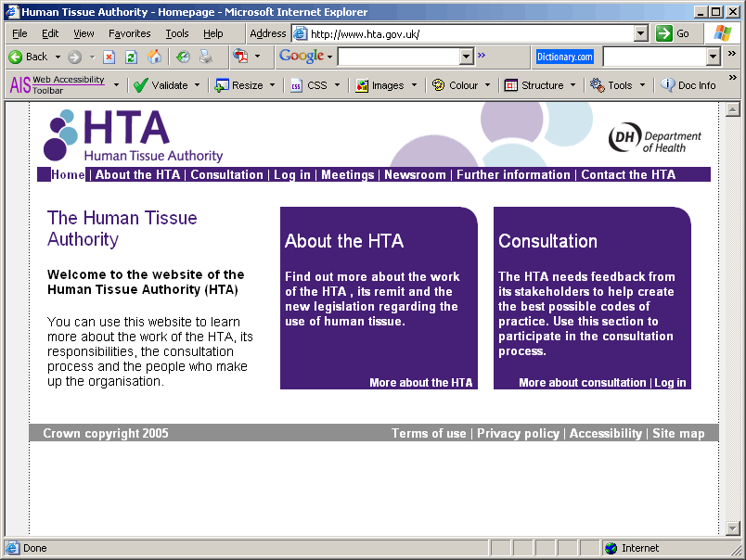746x560 pixels.
Task: Open the Google search box dropdown
Action: coord(466,57)
